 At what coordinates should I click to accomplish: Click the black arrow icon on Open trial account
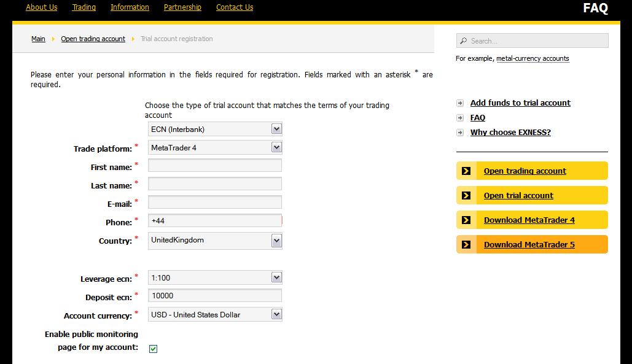(x=466, y=196)
